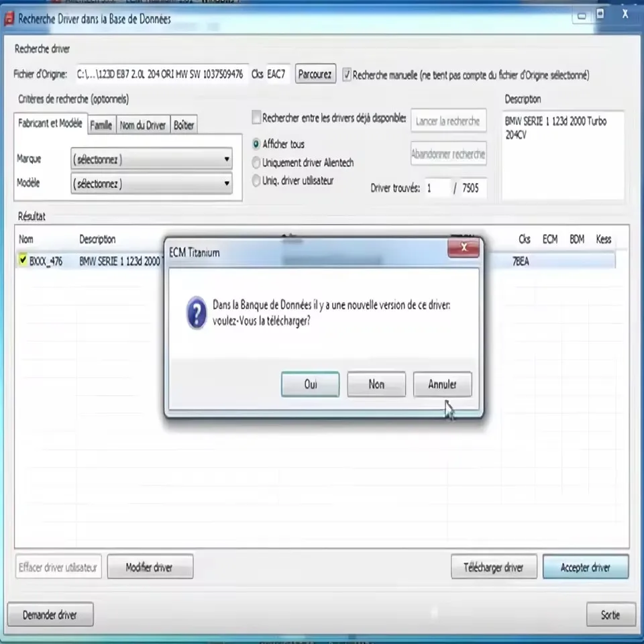Click Abandonner recherche button
This screenshot has width=644, height=644.
[448, 154]
